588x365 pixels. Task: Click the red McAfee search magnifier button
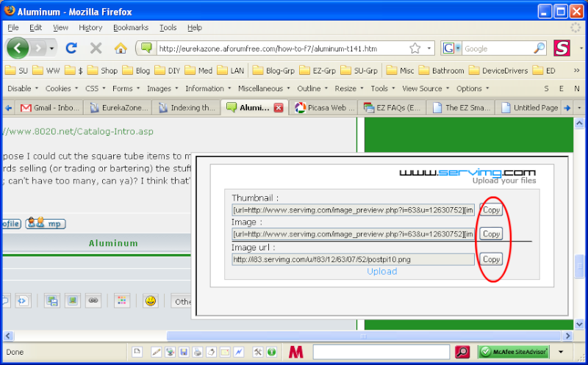point(462,352)
